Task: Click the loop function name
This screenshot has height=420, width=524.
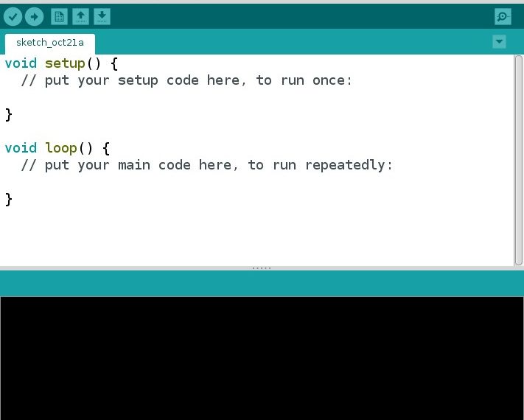Action: [x=61, y=148]
